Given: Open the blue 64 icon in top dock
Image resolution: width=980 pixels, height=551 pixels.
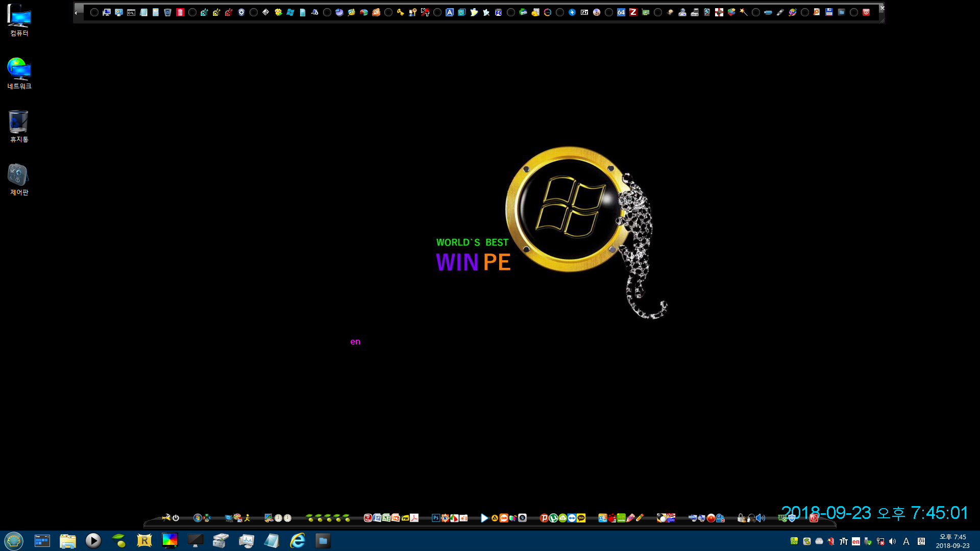Looking at the screenshot, I should point(621,12).
